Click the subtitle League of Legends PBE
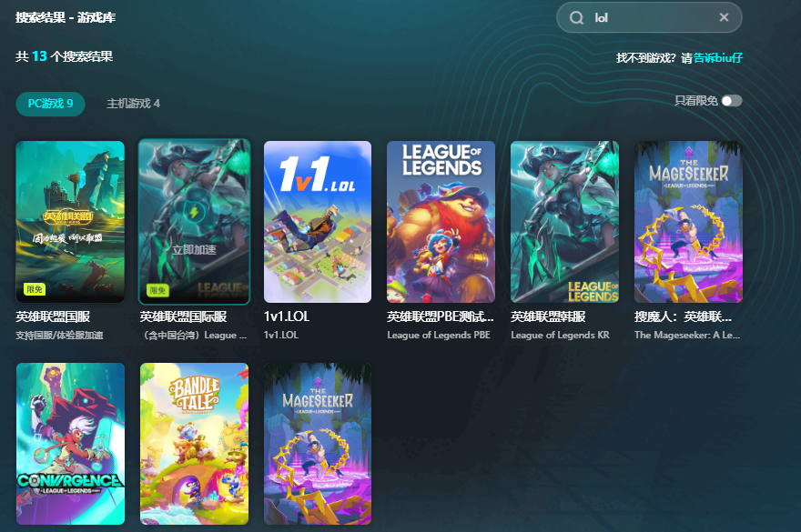801x532 pixels. pos(439,335)
